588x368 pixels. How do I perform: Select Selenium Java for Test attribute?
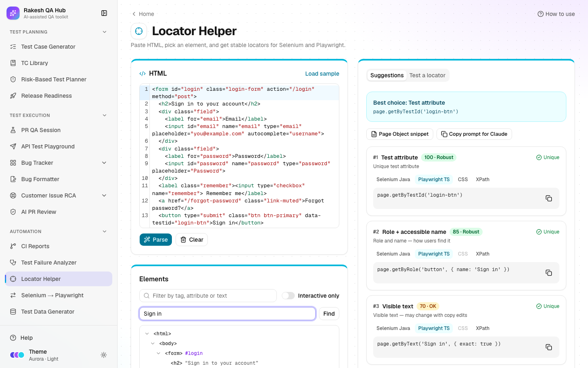point(393,180)
